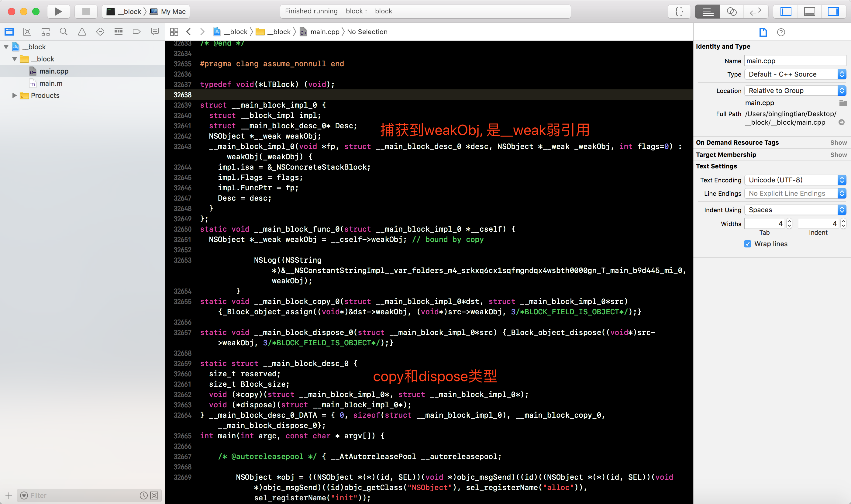Viewport: 851px width, 504px height.
Task: Open the symbol navigator tab
Action: (46, 32)
